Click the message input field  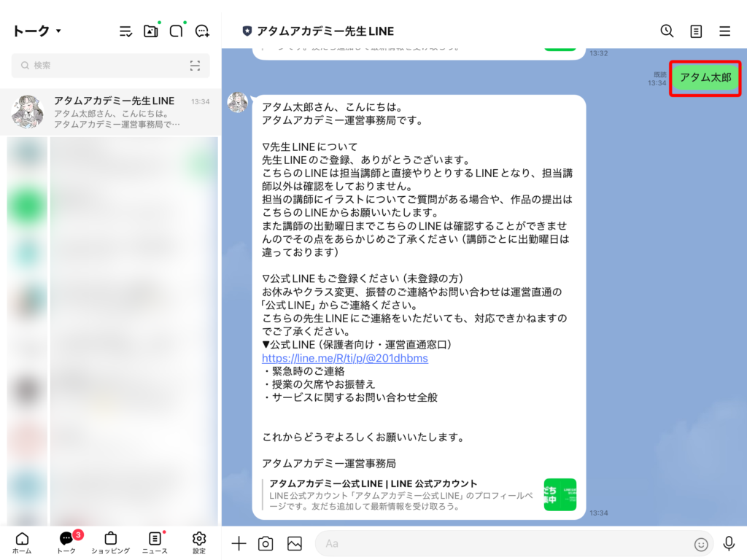pos(503,543)
